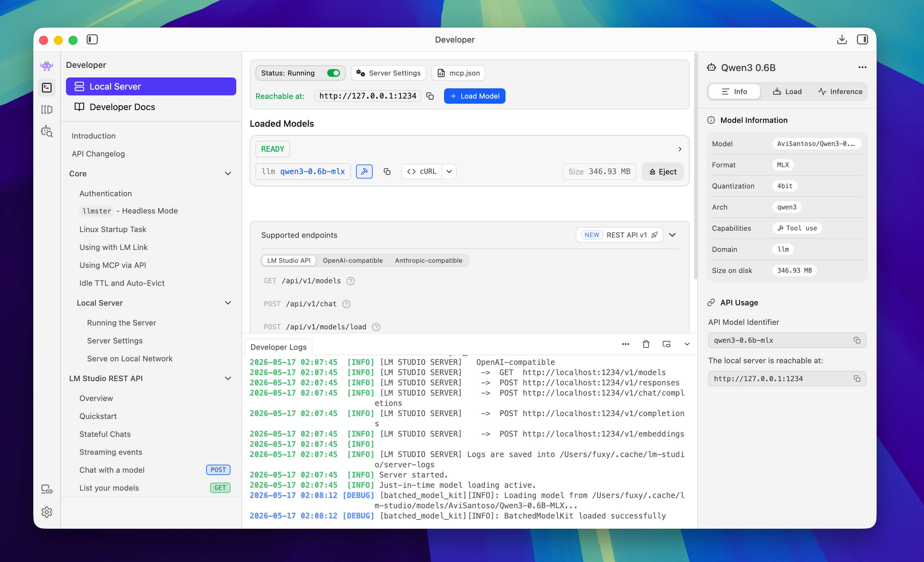Collapse the Developer Logs panel chevron
The height and width of the screenshot is (562, 924).
[x=687, y=344]
